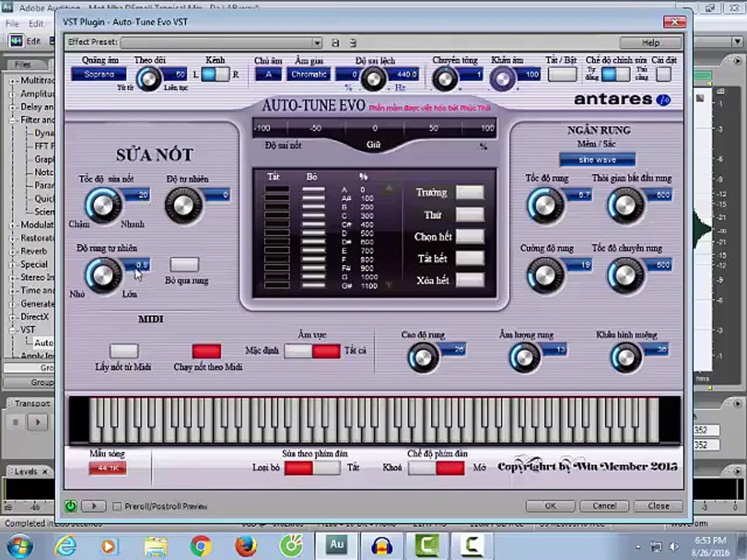Click the save preset floppy icon
The image size is (747, 560).
click(335, 43)
